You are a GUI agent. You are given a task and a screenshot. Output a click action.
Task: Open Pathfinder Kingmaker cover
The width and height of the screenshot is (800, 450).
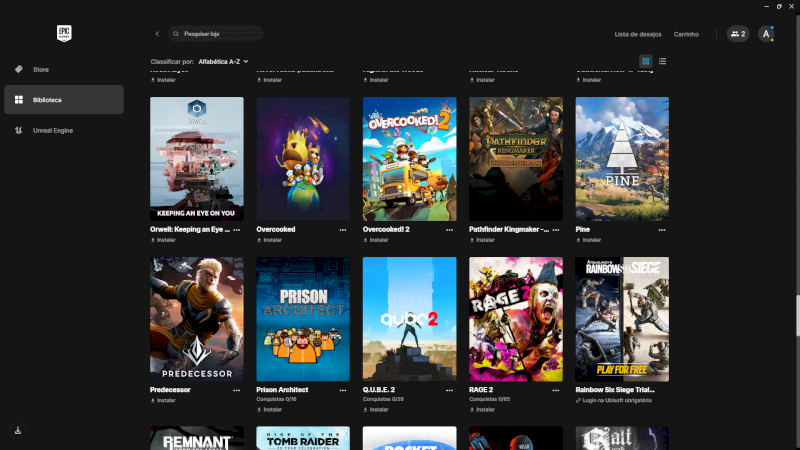(x=516, y=159)
